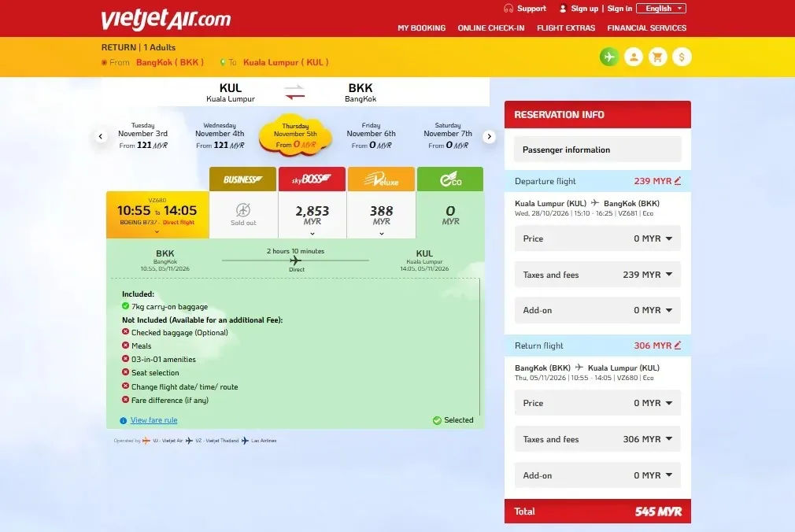
Task: Expand flight VZ680 details chevron
Action: click(x=157, y=232)
